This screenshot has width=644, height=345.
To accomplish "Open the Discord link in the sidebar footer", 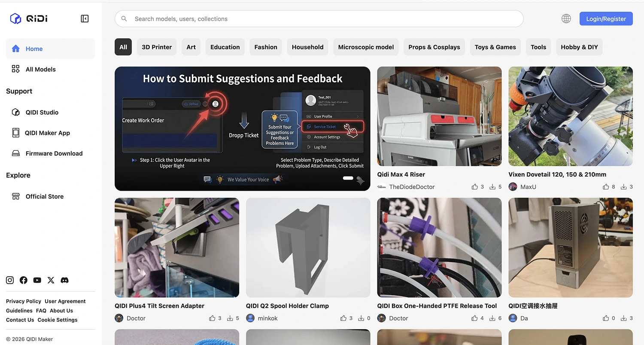I will (65, 280).
